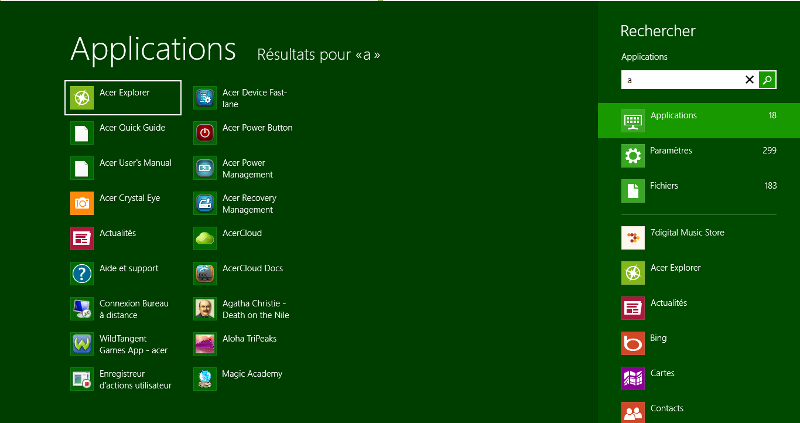Launch AcerCloud green cloud icon
This screenshot has height=423, width=800.
click(205, 238)
